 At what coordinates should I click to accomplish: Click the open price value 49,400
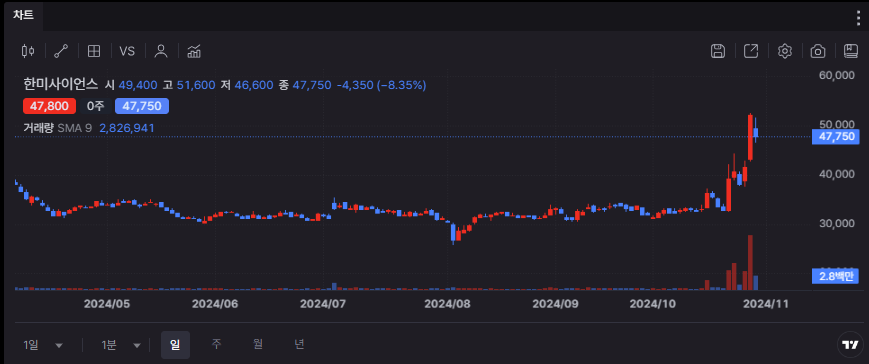point(138,85)
